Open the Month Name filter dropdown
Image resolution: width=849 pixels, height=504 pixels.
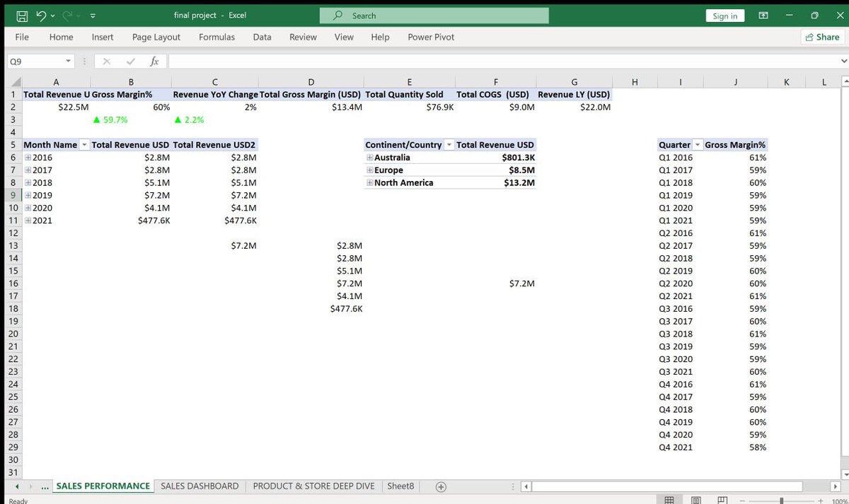84,144
